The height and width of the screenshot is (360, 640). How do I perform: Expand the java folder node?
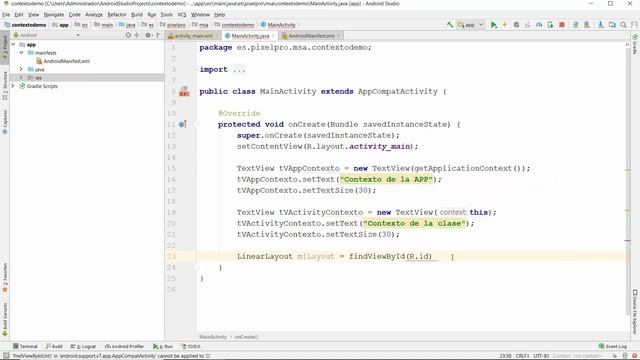click(x=21, y=69)
